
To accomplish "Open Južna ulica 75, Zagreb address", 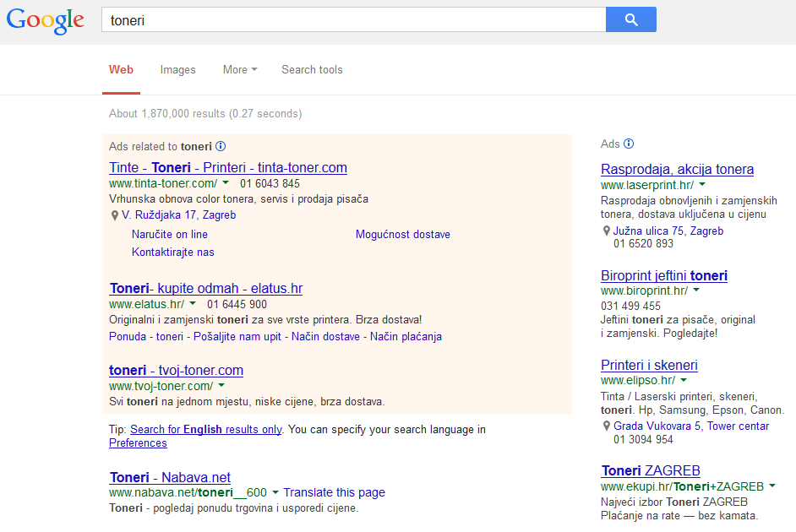I will point(668,231).
